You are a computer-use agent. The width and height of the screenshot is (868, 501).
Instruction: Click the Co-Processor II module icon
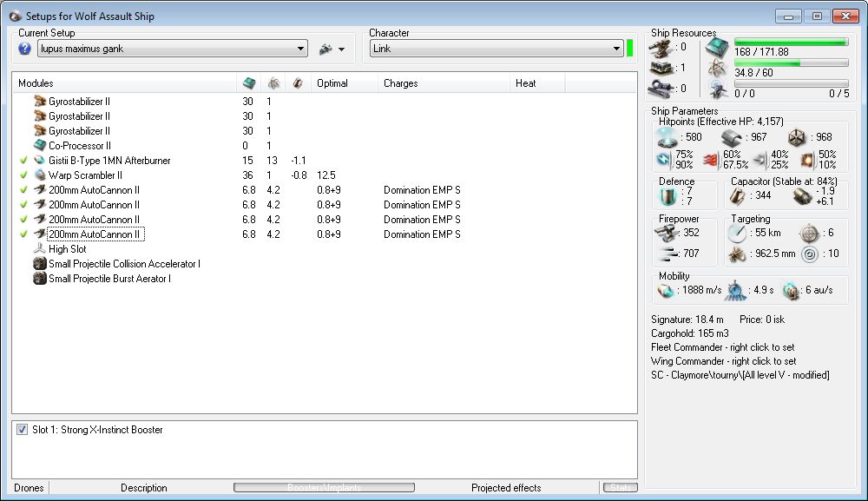(39, 145)
